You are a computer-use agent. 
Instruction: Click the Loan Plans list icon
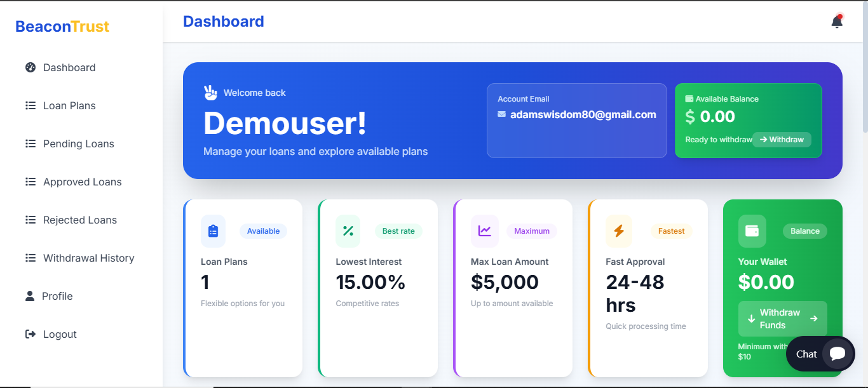(31, 105)
